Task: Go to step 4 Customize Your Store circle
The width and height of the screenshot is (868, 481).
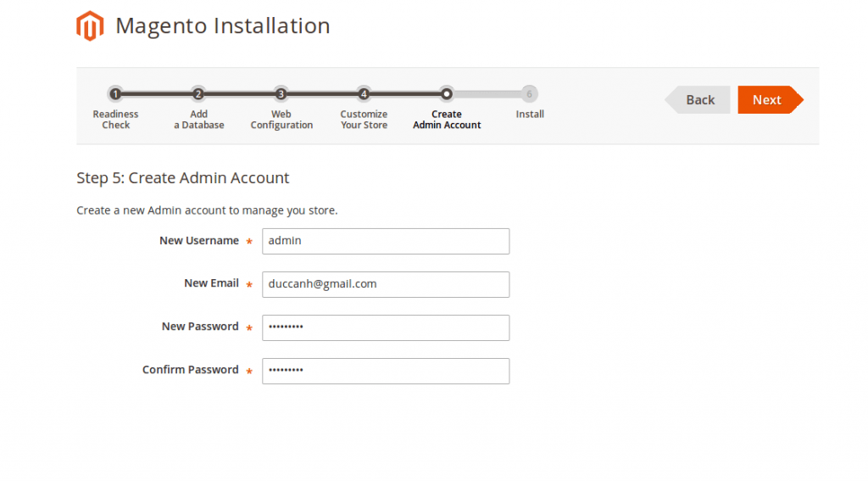Action: [364, 94]
